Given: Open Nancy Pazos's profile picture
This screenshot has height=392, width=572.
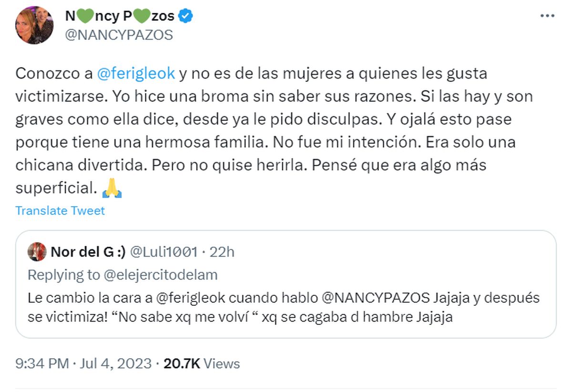Looking at the screenshot, I should click(x=34, y=25).
